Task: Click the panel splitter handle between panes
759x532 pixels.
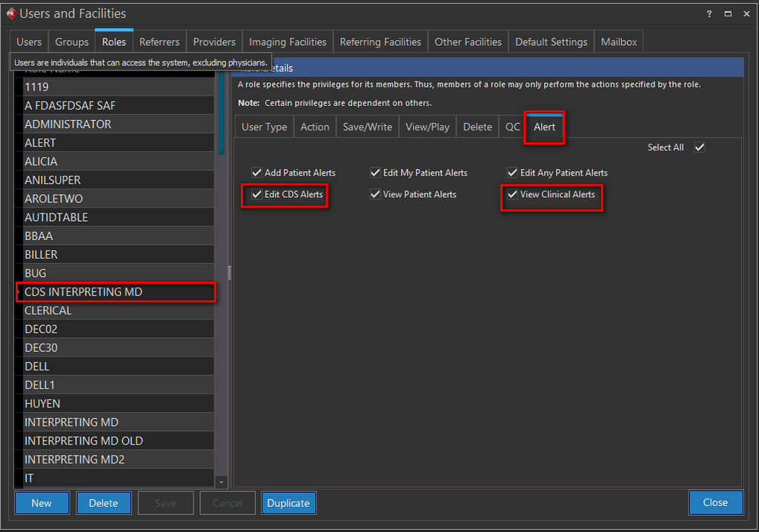Action: click(229, 273)
